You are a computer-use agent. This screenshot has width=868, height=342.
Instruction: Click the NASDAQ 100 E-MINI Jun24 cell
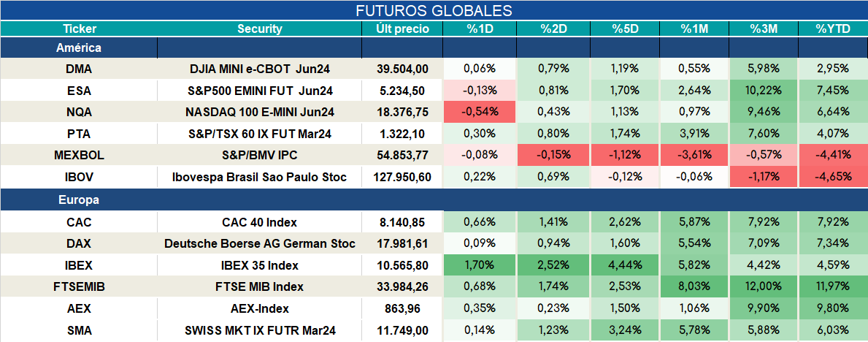(260, 112)
